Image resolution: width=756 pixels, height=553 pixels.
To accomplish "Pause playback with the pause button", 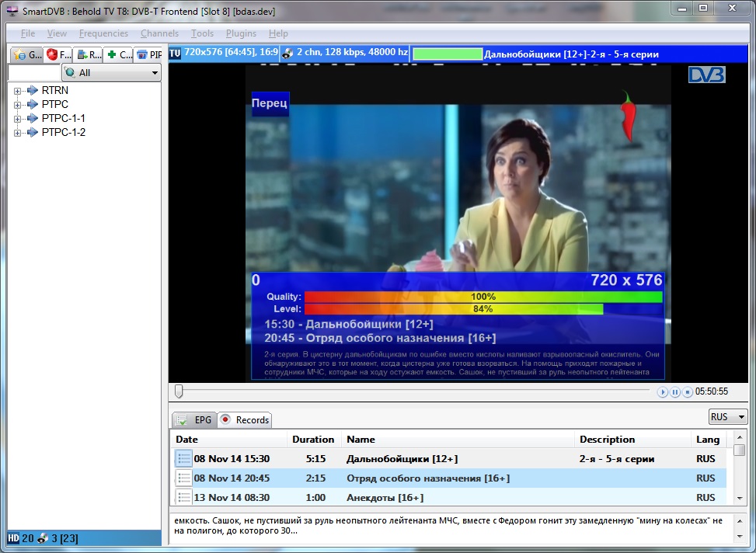I will tap(675, 392).
